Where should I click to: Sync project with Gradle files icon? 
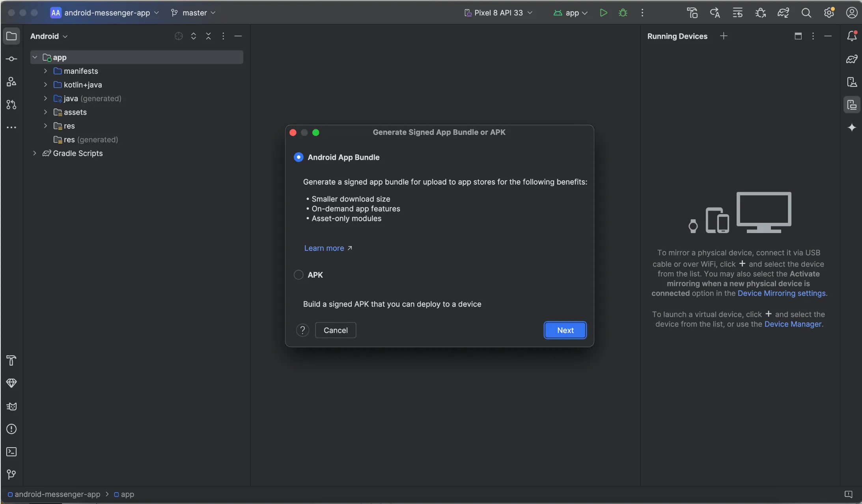(783, 13)
